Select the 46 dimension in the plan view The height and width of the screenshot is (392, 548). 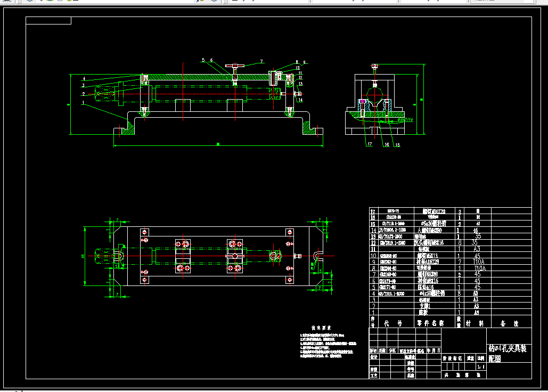(x=83, y=256)
